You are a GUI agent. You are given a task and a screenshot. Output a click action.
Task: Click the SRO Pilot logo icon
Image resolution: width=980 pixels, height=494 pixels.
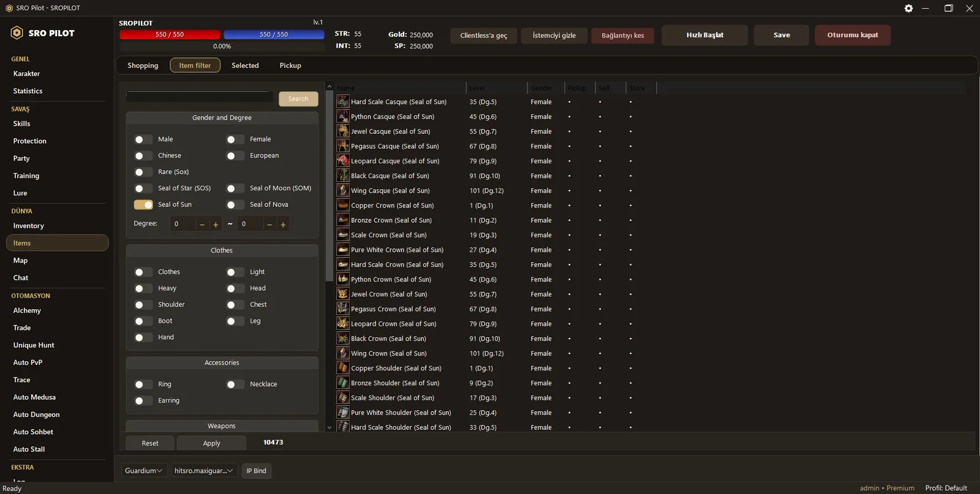(x=17, y=33)
